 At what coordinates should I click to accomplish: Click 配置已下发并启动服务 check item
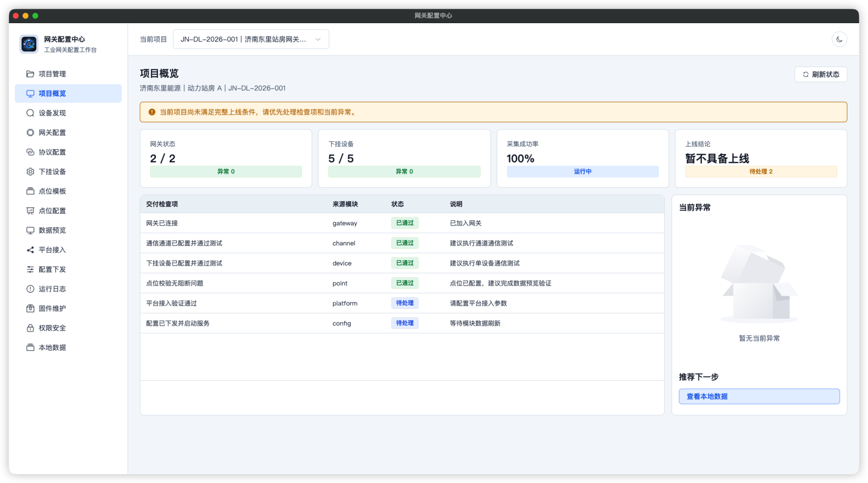(178, 323)
